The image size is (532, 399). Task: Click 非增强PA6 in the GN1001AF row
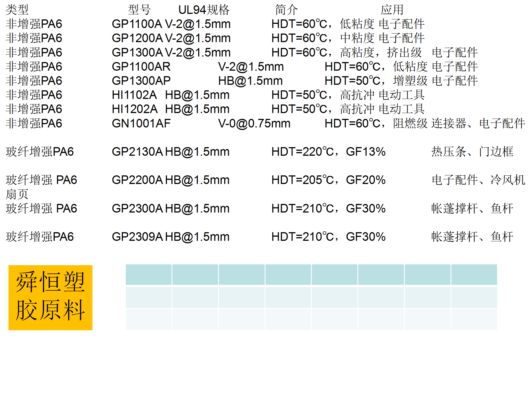(34, 124)
